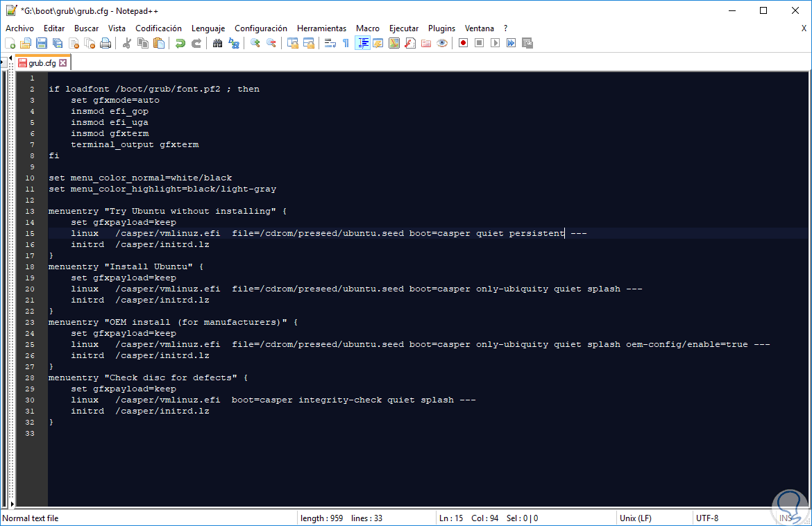Click the Zoom In magnifier icon
This screenshot has height=526, width=812.
[x=255, y=44]
